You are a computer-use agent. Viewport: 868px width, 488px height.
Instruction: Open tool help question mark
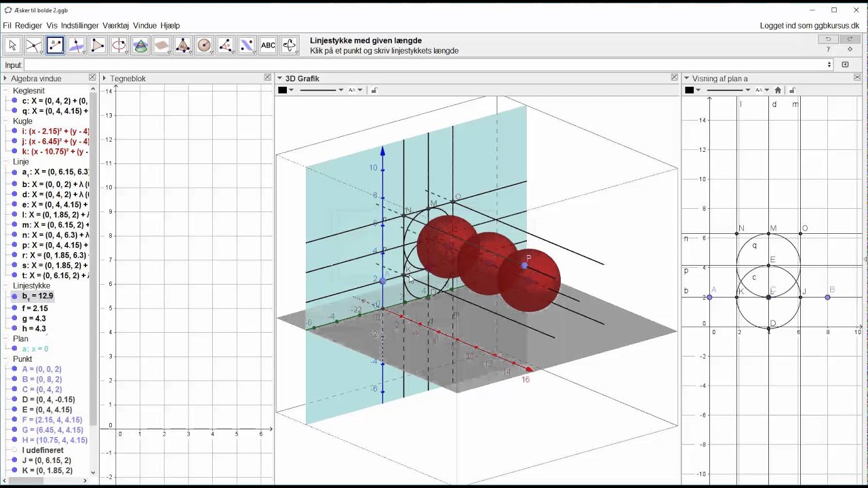click(828, 49)
